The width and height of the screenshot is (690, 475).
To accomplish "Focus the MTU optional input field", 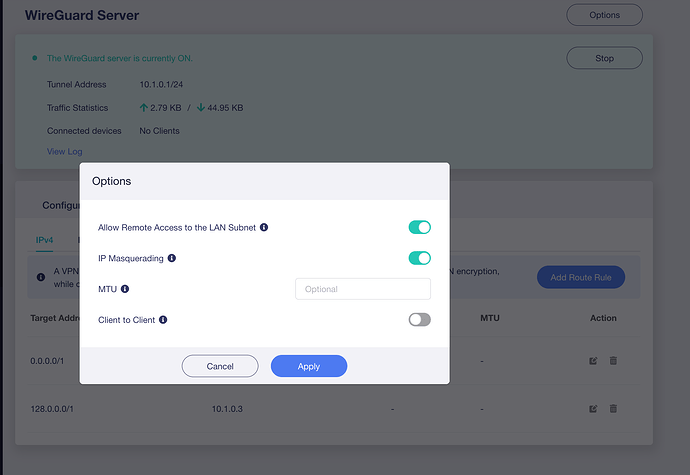I will tap(363, 289).
